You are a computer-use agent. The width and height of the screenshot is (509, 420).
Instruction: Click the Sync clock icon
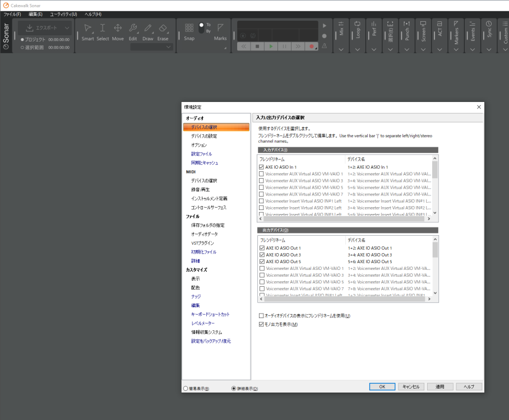tap(489, 24)
